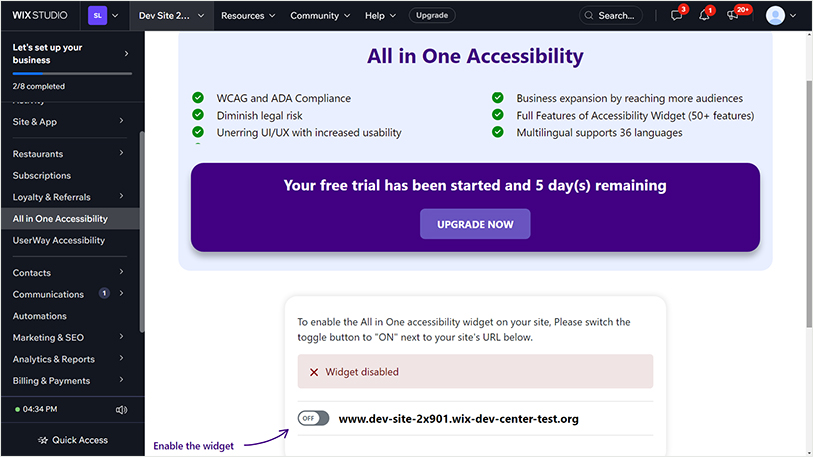Go to Subscriptions in sidebar

(x=42, y=176)
